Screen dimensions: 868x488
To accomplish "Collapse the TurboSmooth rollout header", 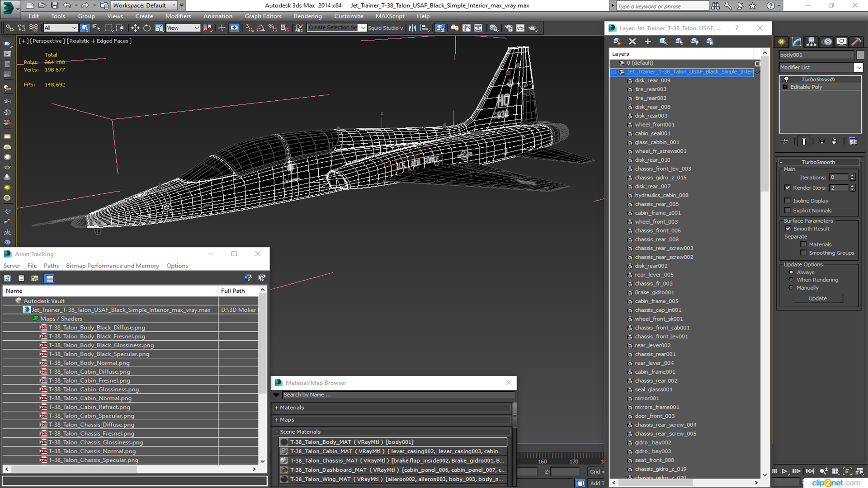I will point(818,162).
